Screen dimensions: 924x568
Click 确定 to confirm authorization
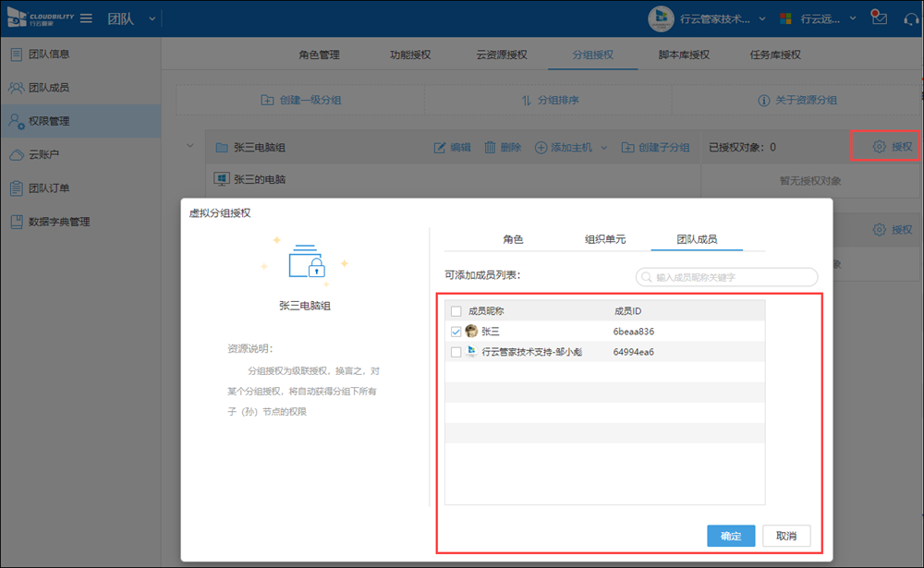point(731,536)
